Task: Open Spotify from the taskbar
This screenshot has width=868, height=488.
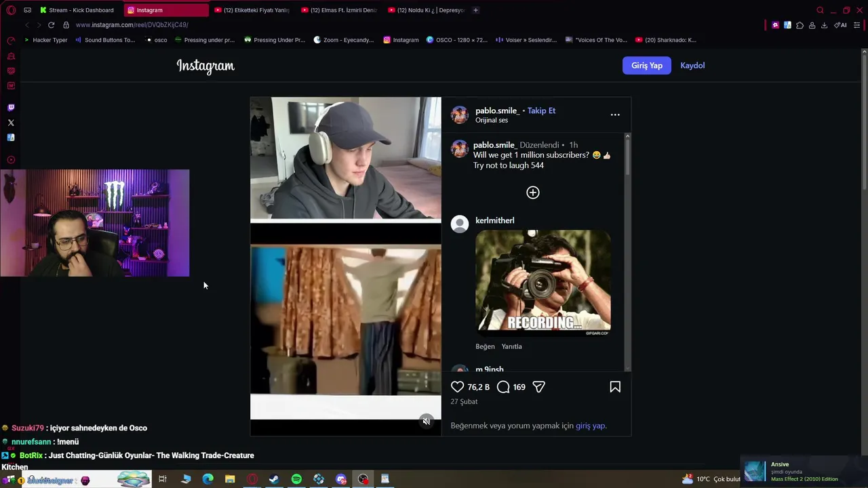Action: click(x=296, y=479)
